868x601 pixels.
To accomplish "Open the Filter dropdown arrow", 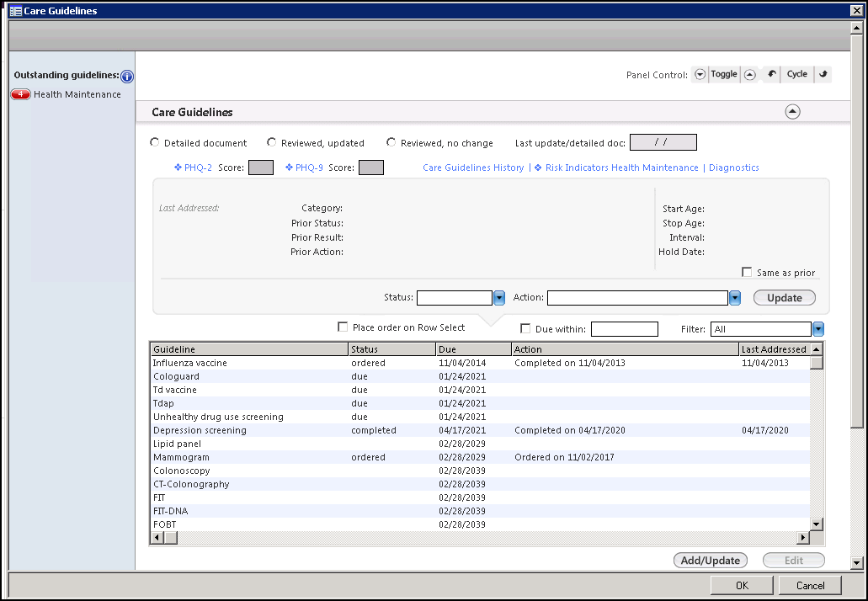I will pos(817,329).
